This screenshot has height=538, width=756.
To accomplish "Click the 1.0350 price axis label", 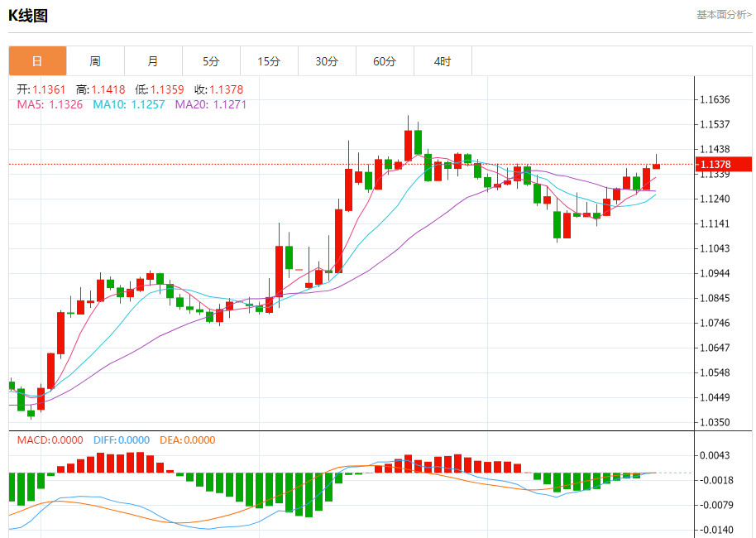I will click(x=715, y=423).
